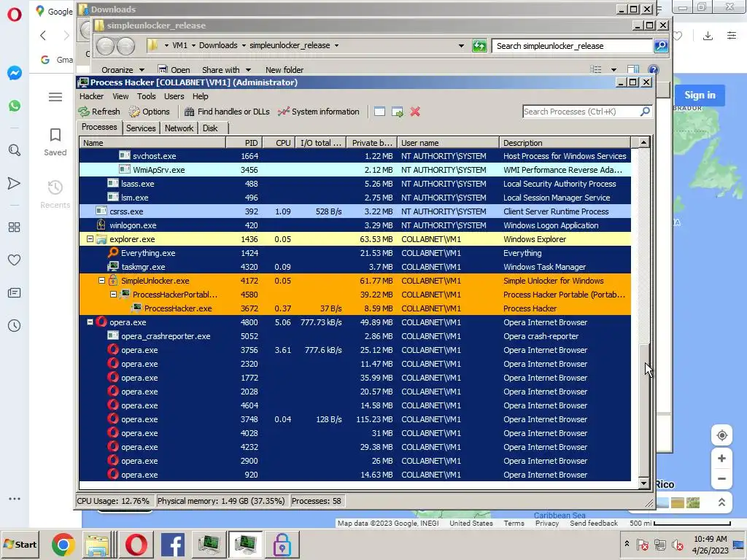The height and width of the screenshot is (560, 747).
Task: Sort by the User name column
Action: tap(449, 143)
